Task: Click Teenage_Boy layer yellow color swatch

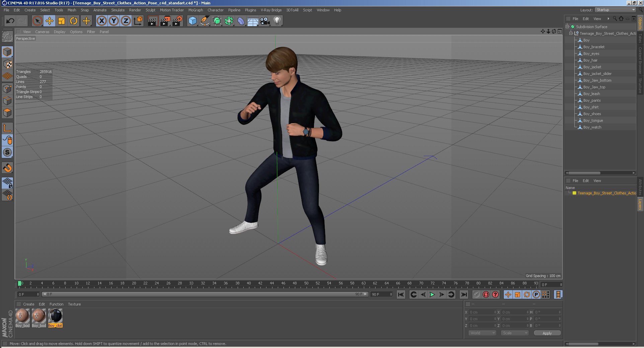Action: pos(574,193)
